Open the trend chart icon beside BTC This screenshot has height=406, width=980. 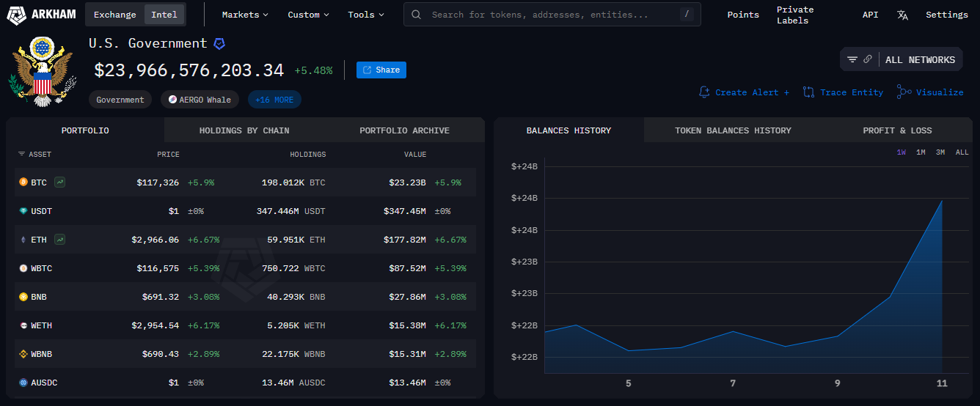pos(59,182)
